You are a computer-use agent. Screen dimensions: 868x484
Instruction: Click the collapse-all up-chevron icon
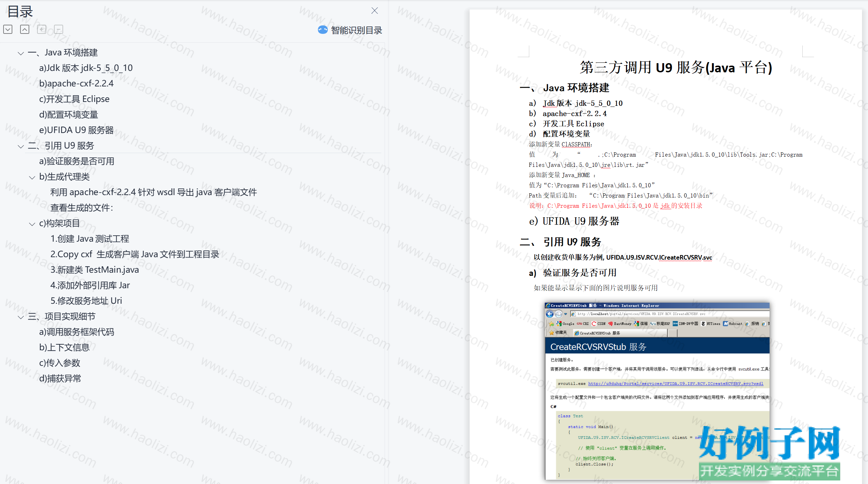(25, 29)
